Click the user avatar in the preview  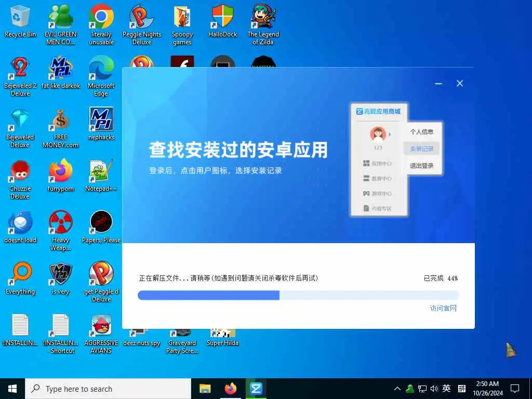(378, 134)
